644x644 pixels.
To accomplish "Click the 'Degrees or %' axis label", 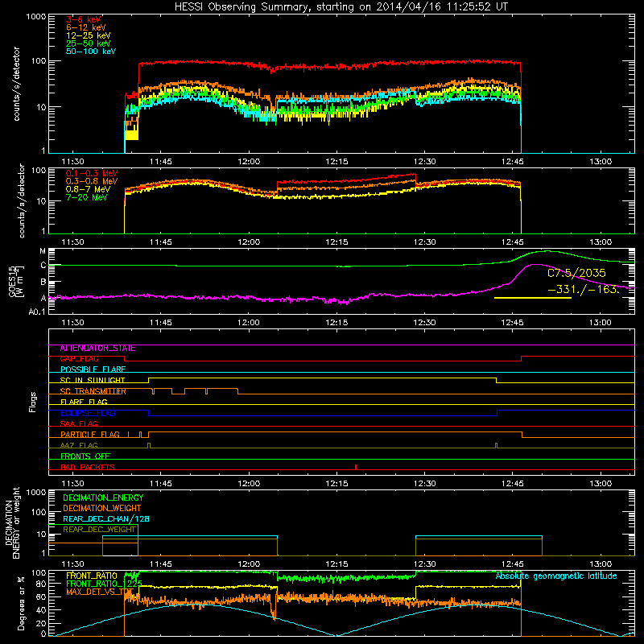I will 22,604.
